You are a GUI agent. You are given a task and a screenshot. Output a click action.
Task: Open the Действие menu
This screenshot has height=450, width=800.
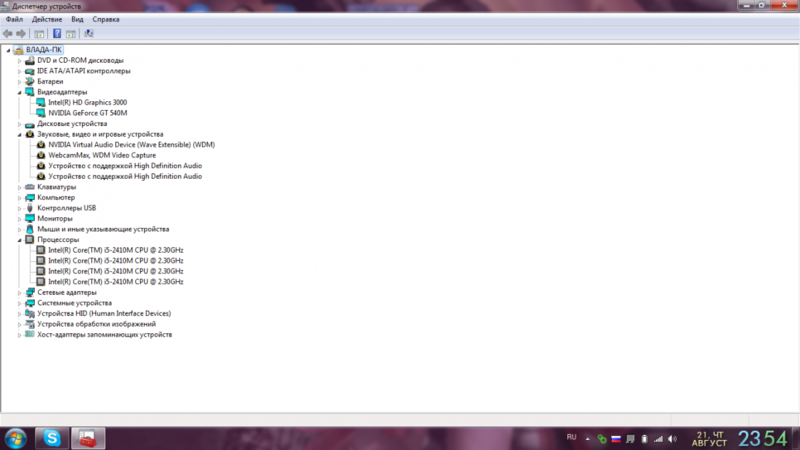click(47, 19)
